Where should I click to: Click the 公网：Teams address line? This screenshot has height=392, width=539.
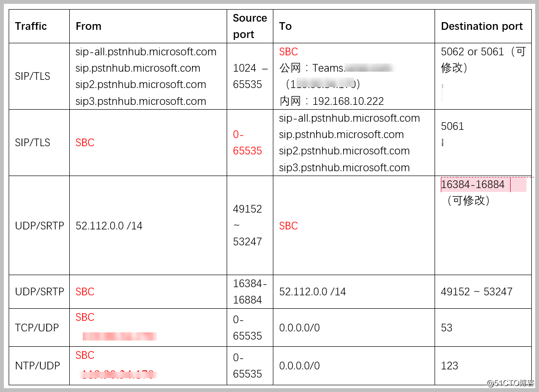(x=336, y=68)
